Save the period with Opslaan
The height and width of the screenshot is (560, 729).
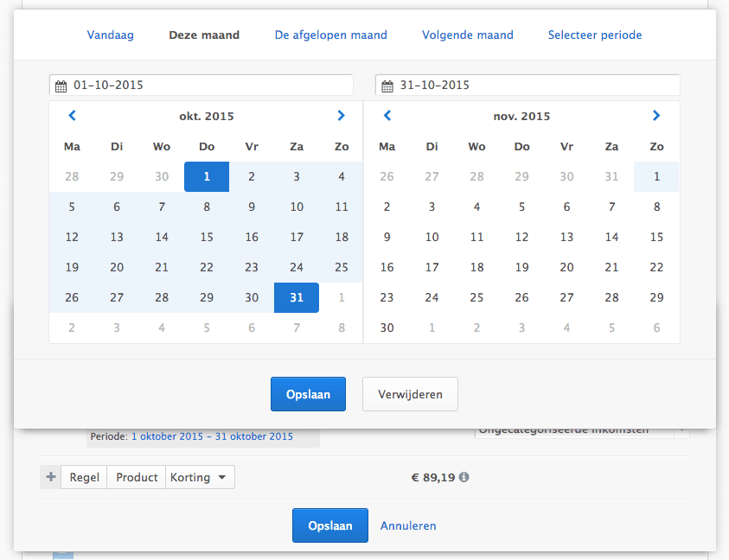(308, 393)
